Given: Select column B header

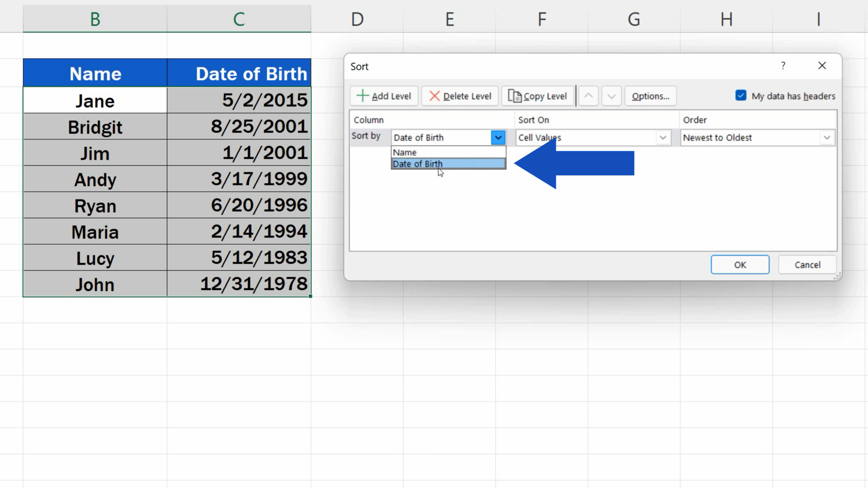Looking at the screenshot, I should [x=95, y=19].
